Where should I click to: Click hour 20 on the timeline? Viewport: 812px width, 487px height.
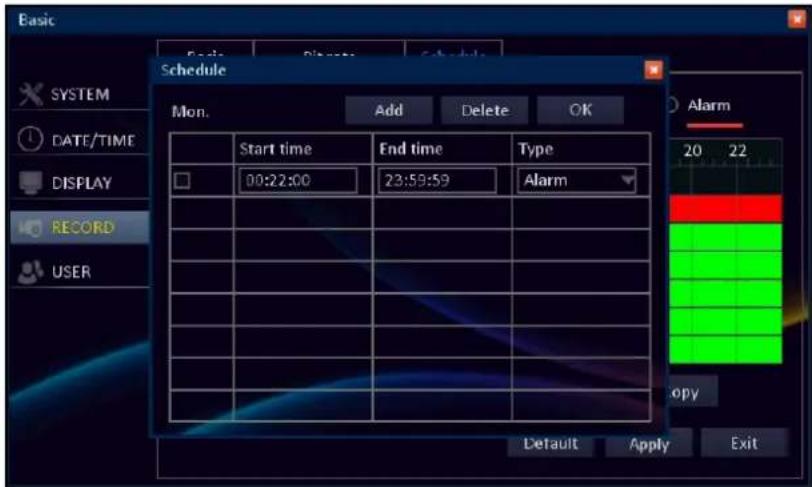coord(692,151)
